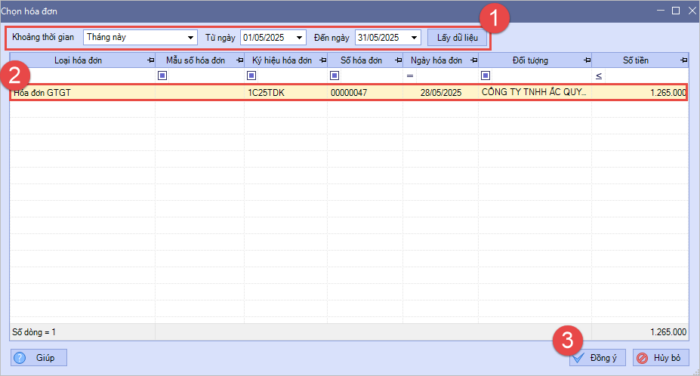Open the Khoảng thời gian dropdown
700x376 pixels.
[191, 38]
